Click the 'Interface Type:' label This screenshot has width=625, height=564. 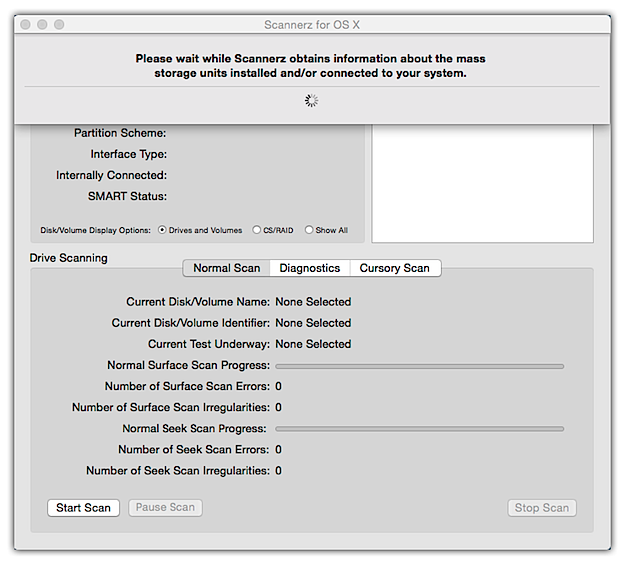129,154
